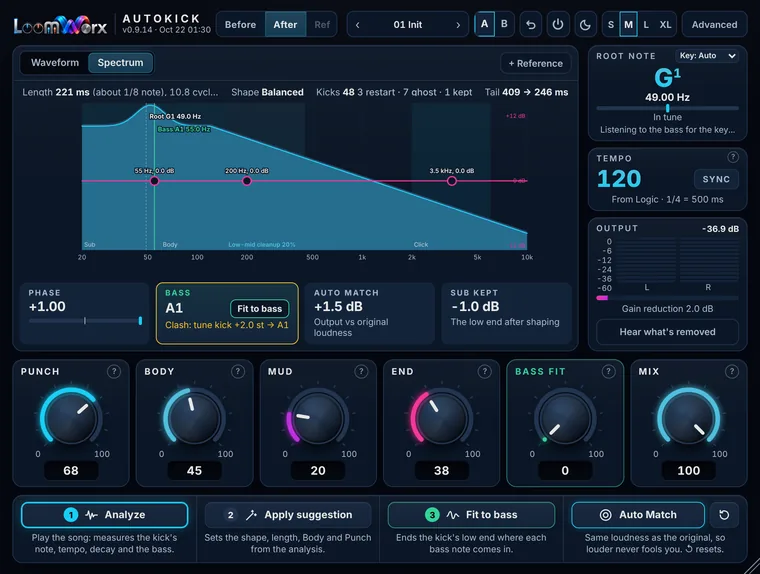Click the End knob

442,417
